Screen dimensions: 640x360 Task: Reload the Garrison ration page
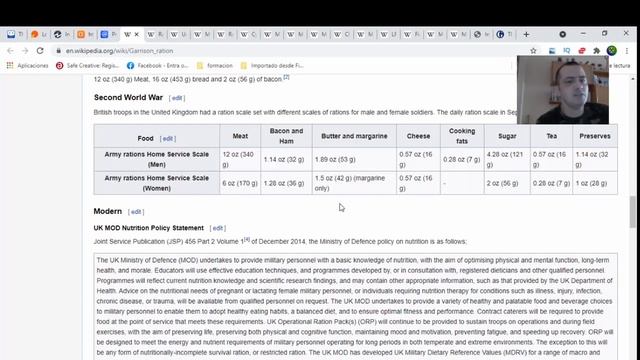pyautogui.click(x=40, y=51)
